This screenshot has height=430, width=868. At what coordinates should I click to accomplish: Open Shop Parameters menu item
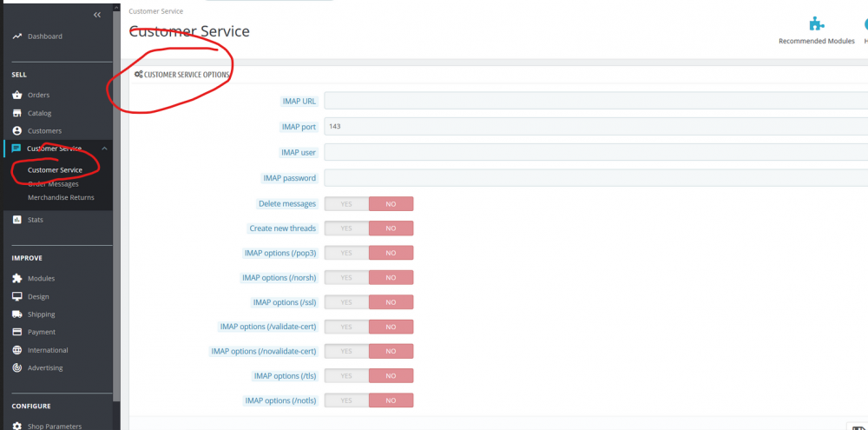[56, 427]
